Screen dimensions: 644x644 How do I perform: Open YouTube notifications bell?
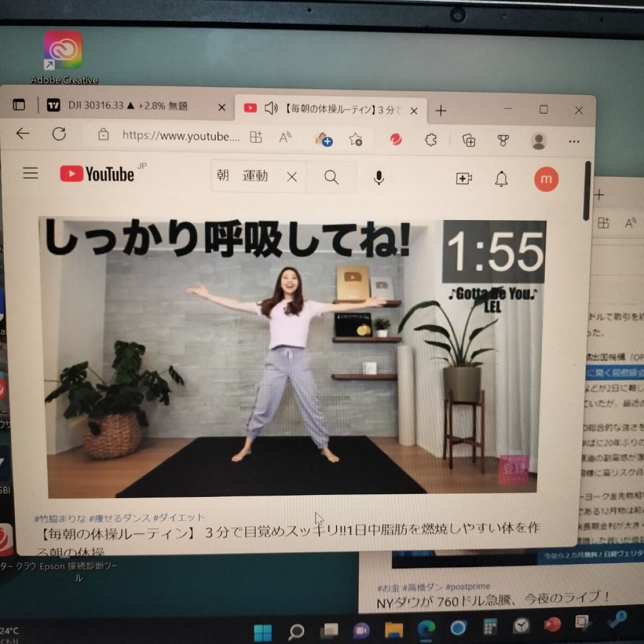tap(501, 179)
